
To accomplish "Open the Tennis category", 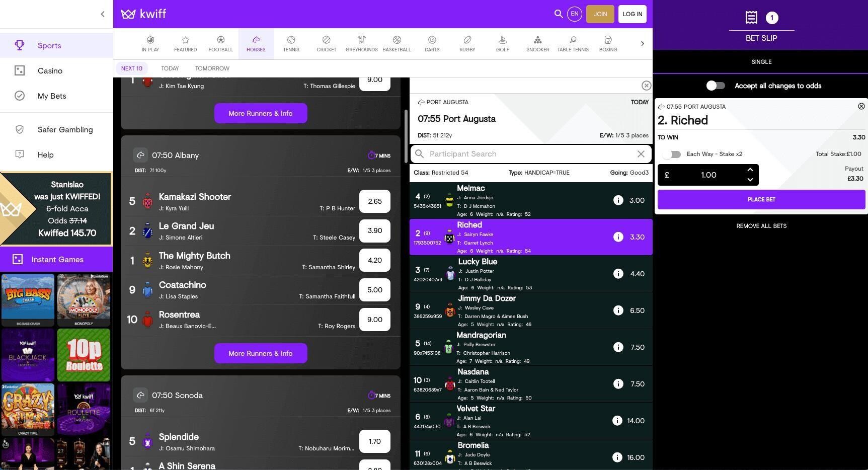I will point(291,44).
